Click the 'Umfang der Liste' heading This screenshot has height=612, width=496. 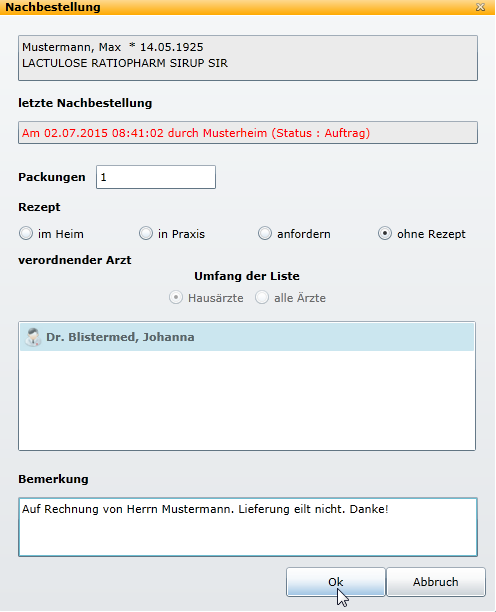(x=247, y=276)
